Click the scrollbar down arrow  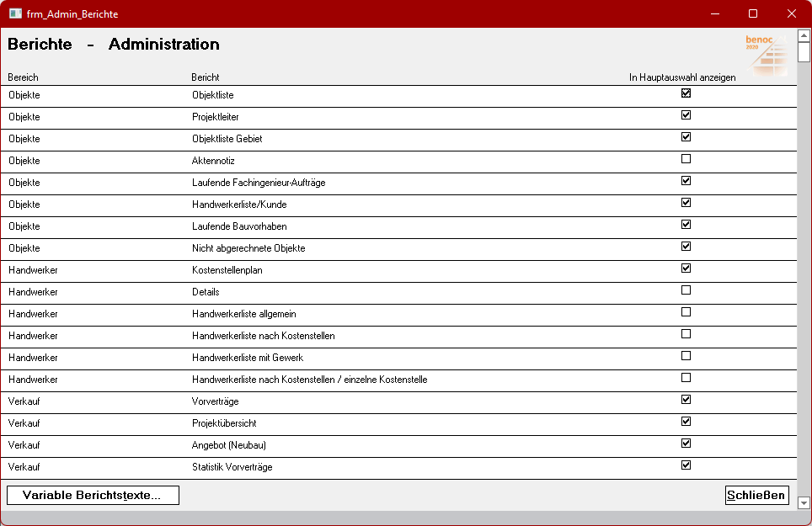[x=804, y=504]
